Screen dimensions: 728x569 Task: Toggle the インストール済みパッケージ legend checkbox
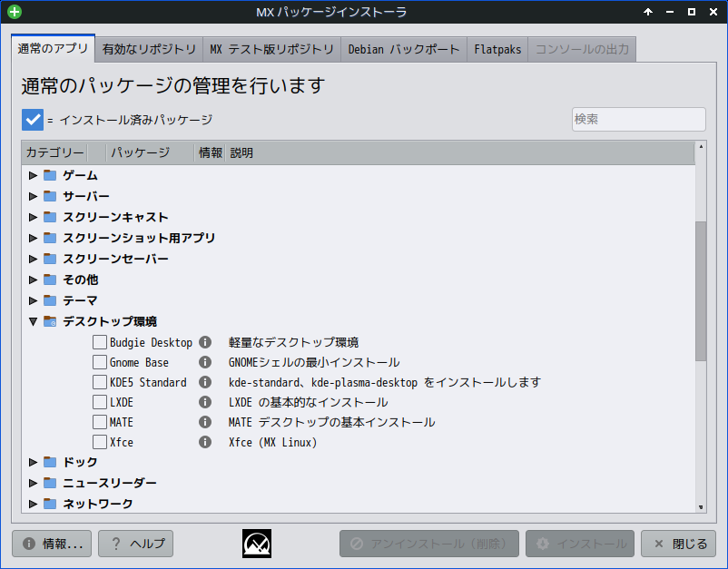(x=33, y=120)
